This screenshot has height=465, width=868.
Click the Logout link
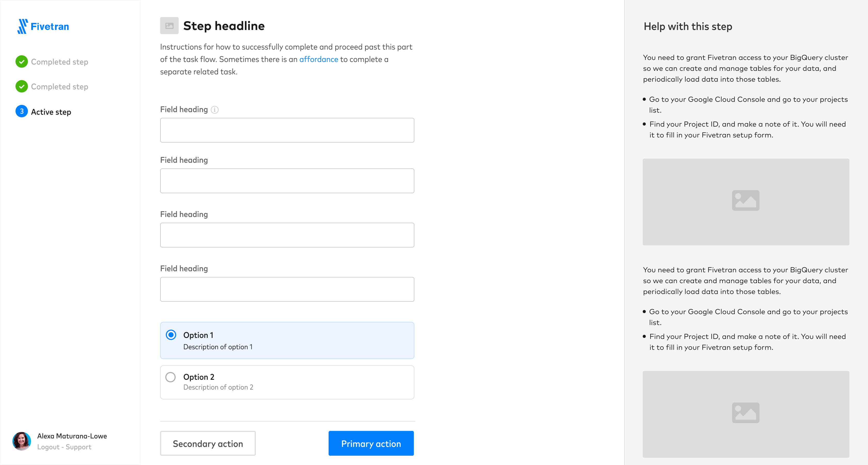tap(48, 447)
